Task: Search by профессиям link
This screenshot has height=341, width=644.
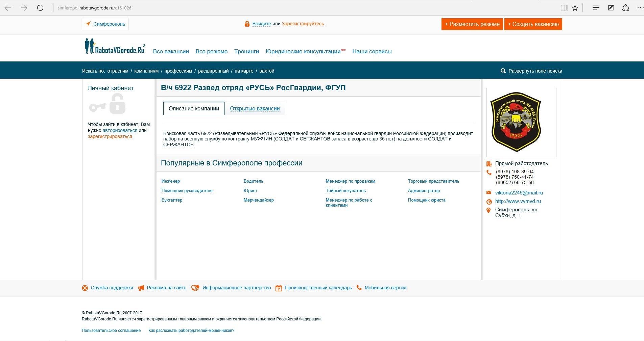Action: point(178,71)
